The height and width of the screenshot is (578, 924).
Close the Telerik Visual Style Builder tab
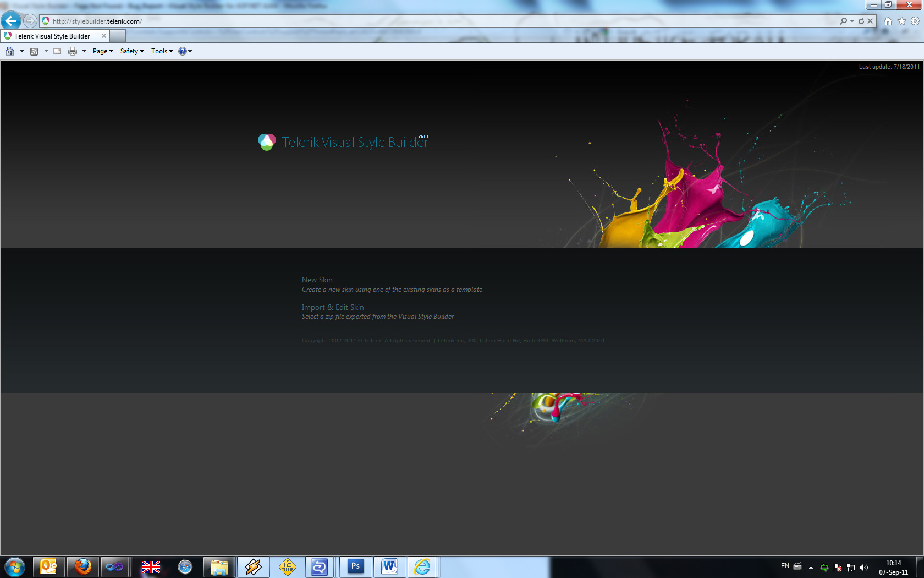coord(103,36)
